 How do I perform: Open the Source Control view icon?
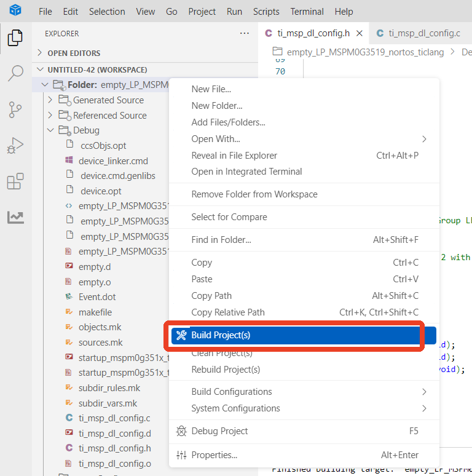pos(15,109)
